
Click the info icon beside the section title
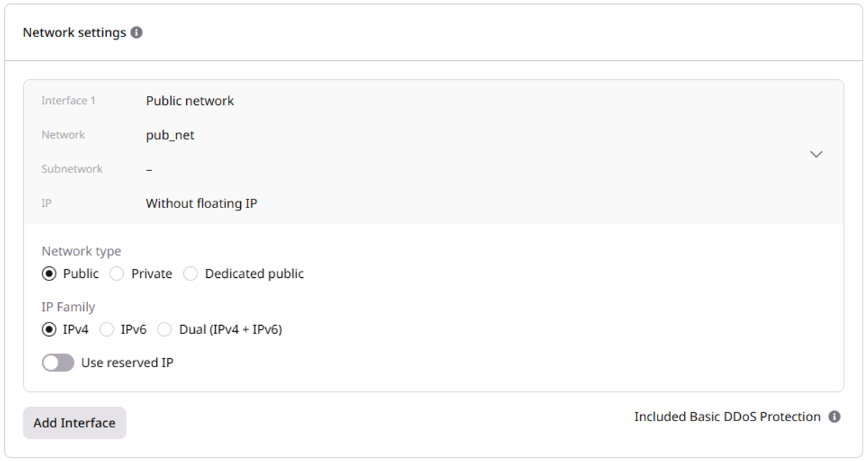point(137,31)
